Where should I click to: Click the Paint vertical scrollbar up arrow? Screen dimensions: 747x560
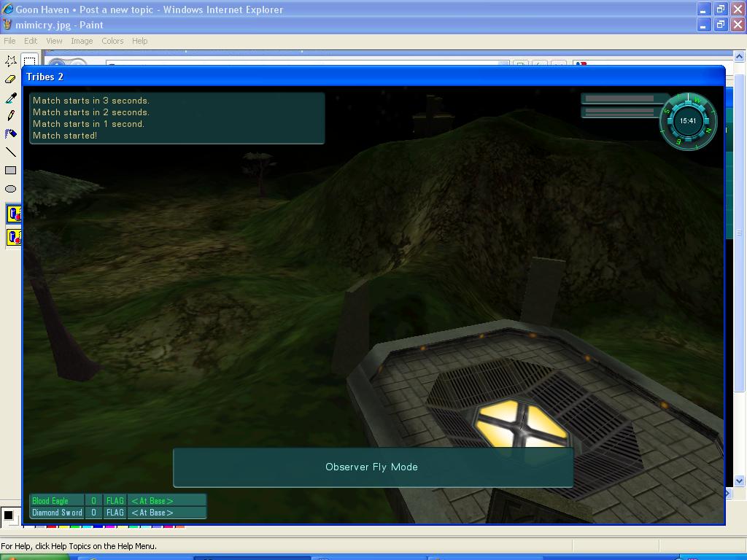pyautogui.click(x=740, y=56)
